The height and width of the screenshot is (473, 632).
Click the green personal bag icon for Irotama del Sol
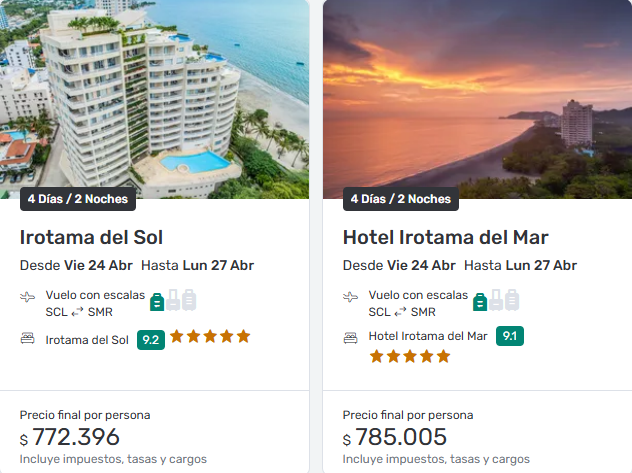[157, 300]
